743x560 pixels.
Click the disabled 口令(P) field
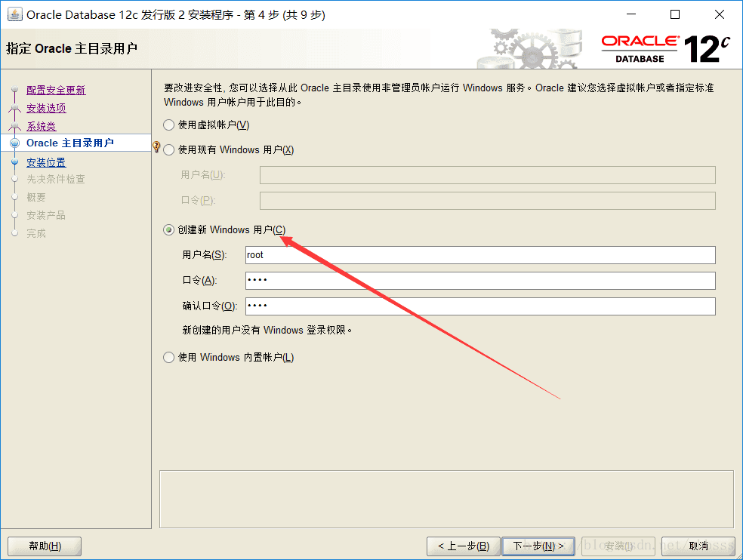[487, 201]
